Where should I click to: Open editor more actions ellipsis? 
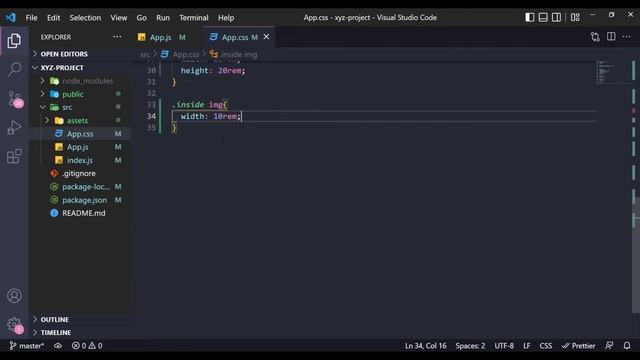coord(627,37)
